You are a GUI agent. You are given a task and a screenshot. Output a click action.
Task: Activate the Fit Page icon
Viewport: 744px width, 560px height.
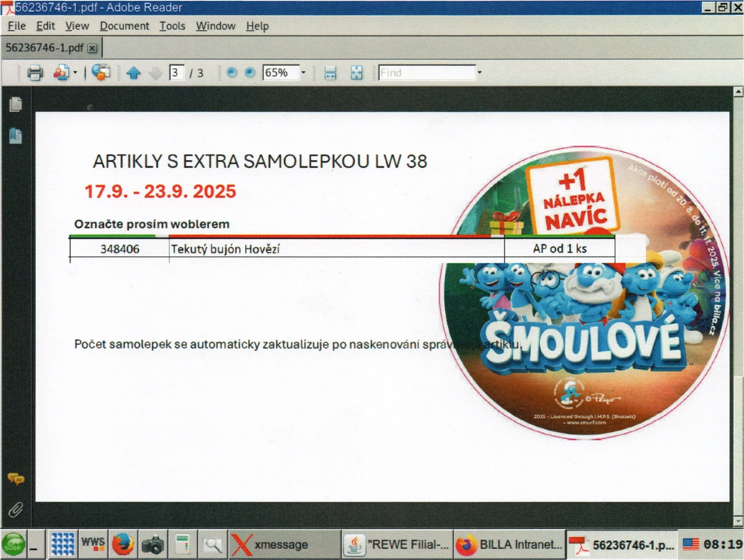356,73
